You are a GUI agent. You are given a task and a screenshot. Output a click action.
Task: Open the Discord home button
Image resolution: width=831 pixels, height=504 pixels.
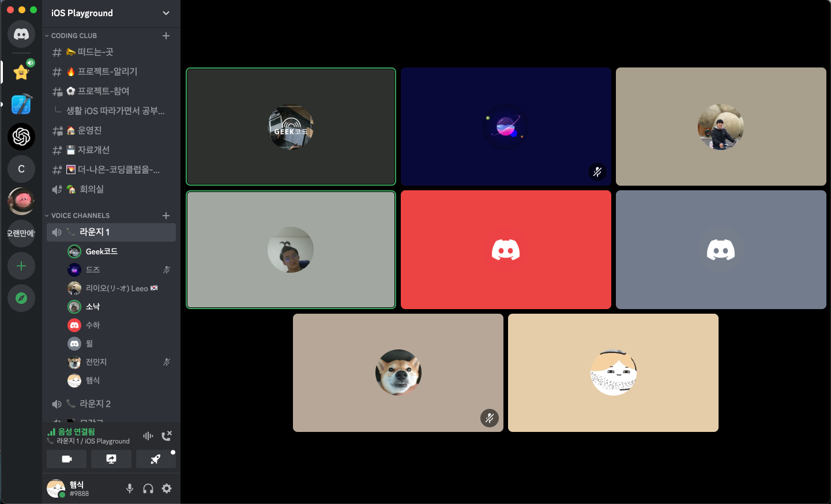pyautogui.click(x=21, y=34)
